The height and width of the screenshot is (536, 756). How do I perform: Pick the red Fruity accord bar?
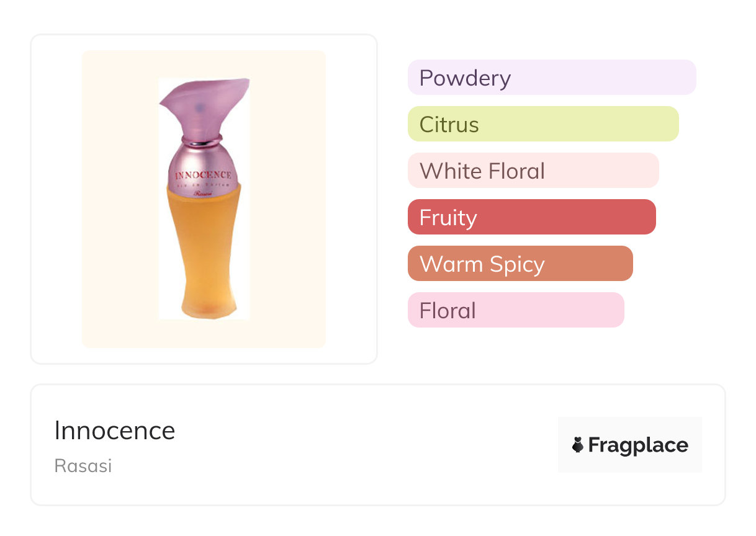(x=531, y=217)
